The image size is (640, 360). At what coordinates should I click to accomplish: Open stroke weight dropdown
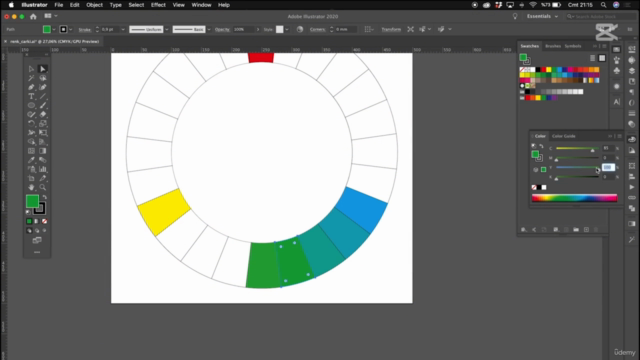(123, 29)
